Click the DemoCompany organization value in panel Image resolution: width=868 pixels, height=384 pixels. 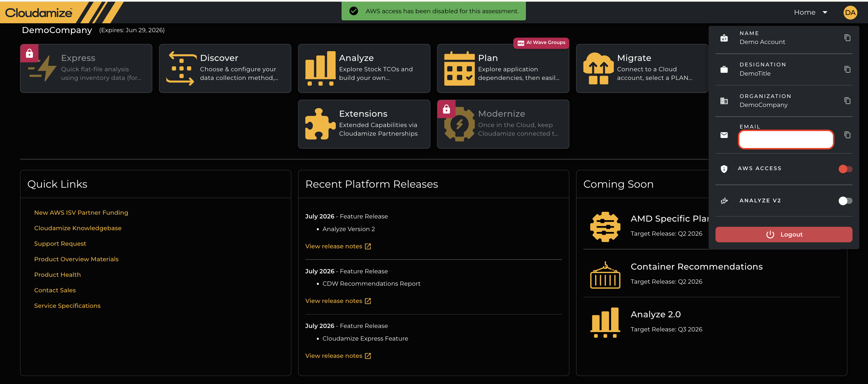[x=763, y=105]
